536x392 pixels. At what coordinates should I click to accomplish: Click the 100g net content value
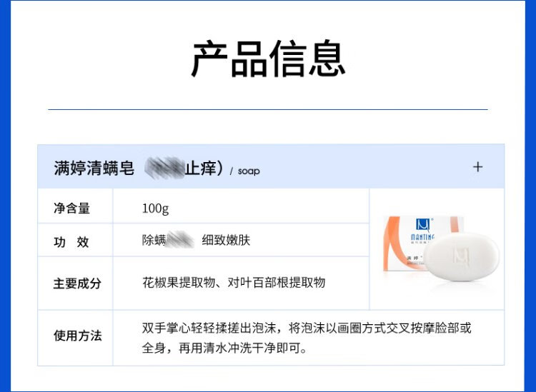155,208
